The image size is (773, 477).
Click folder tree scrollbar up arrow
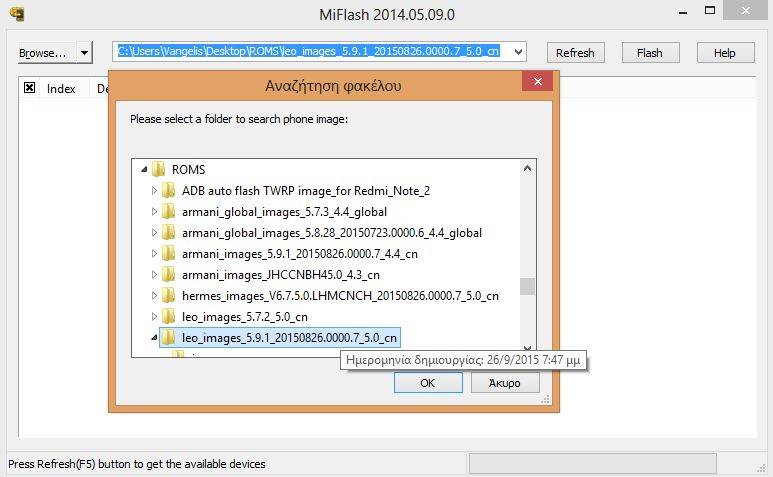[x=527, y=169]
